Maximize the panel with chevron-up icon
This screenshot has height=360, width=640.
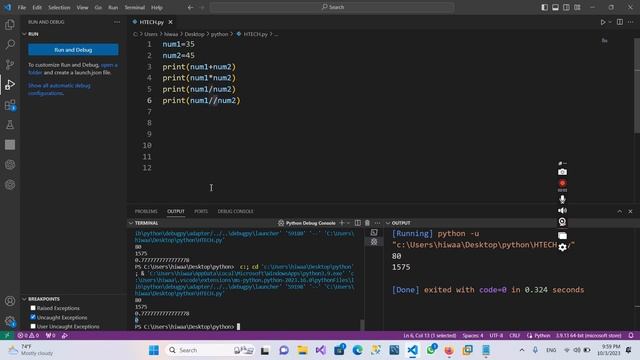(620, 211)
